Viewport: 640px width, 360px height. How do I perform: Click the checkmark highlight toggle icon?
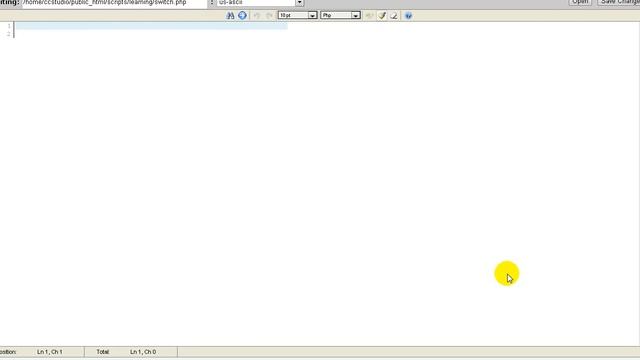[382, 16]
